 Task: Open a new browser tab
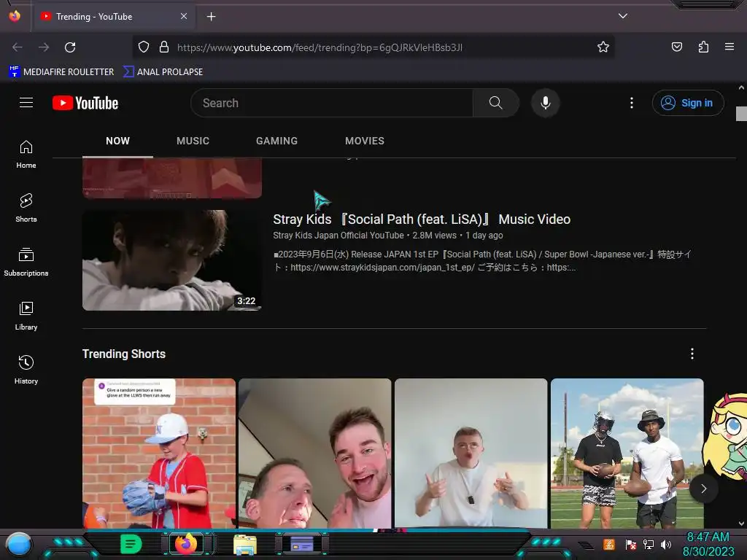tap(211, 17)
